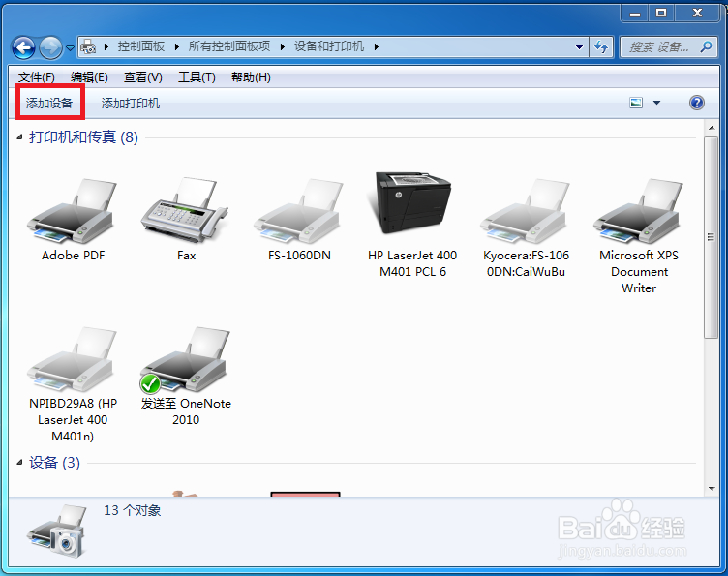Click the Back navigation arrow button
Screen dimensions: 728x576
(x=23, y=47)
